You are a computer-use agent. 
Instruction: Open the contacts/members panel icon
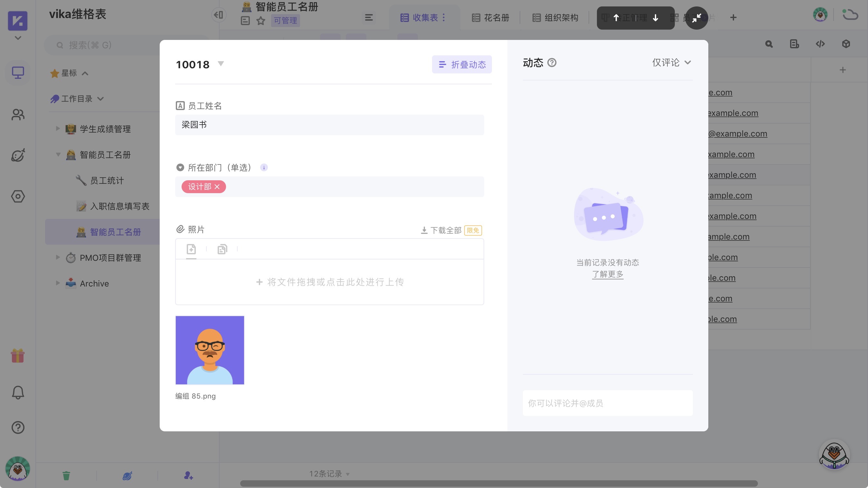17,115
